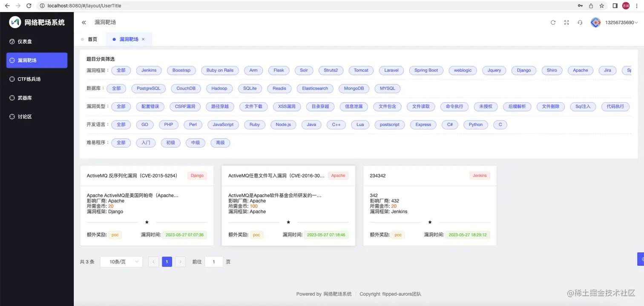Click the user avatar next to 13256735690
This screenshot has width=644, height=306.
(595, 22)
